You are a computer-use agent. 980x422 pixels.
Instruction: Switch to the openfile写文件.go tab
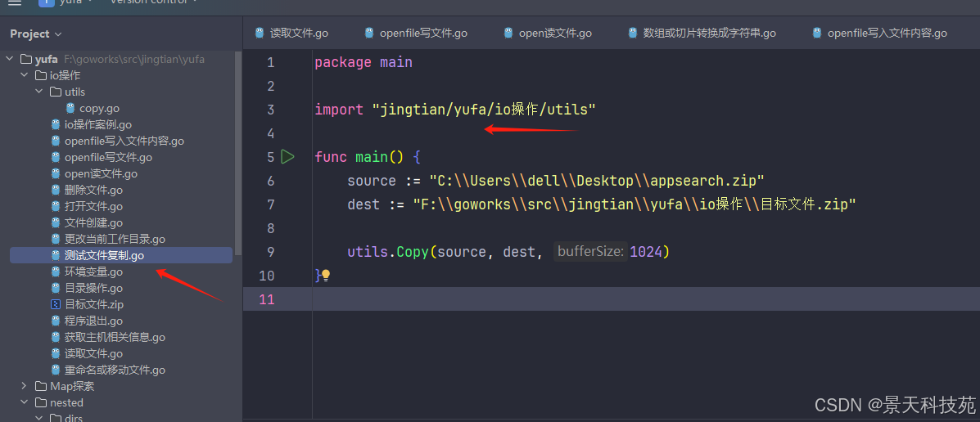(x=422, y=33)
